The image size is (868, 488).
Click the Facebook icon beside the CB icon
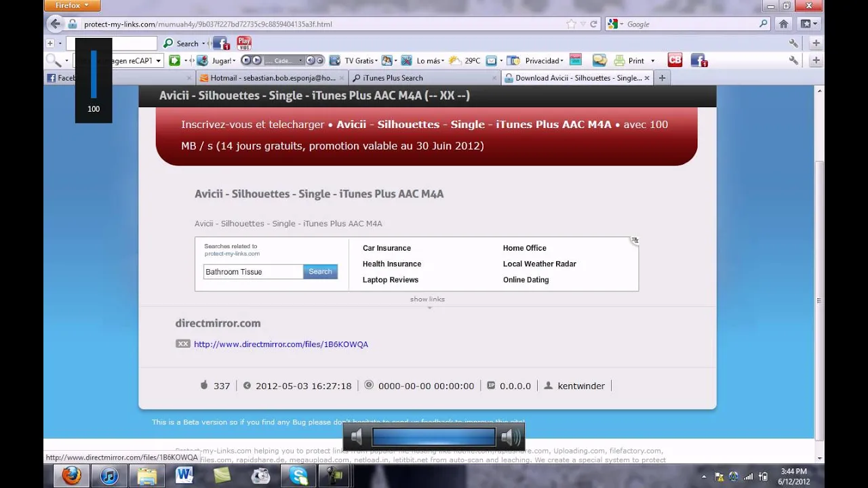pos(698,60)
